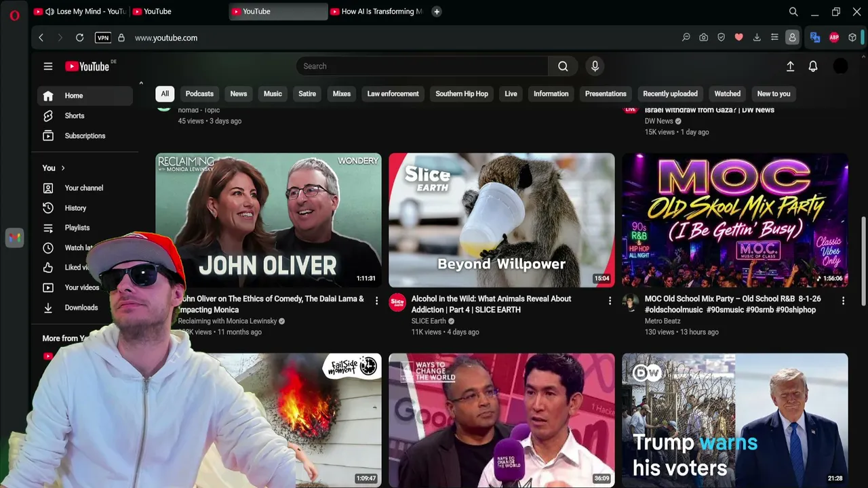
Task: Open Opera's search tabs magnifier
Action: click(793, 12)
